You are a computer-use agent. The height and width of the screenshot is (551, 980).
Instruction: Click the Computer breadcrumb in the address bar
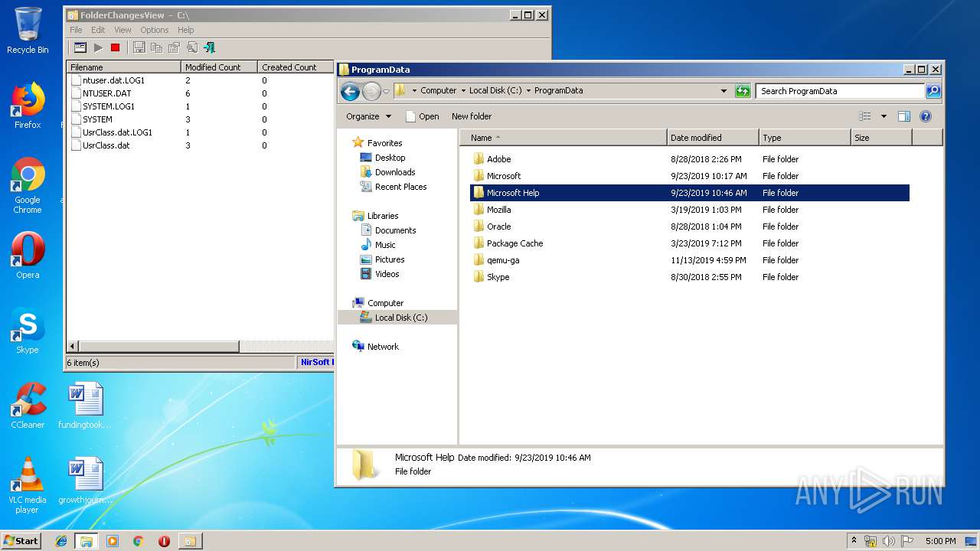click(438, 90)
